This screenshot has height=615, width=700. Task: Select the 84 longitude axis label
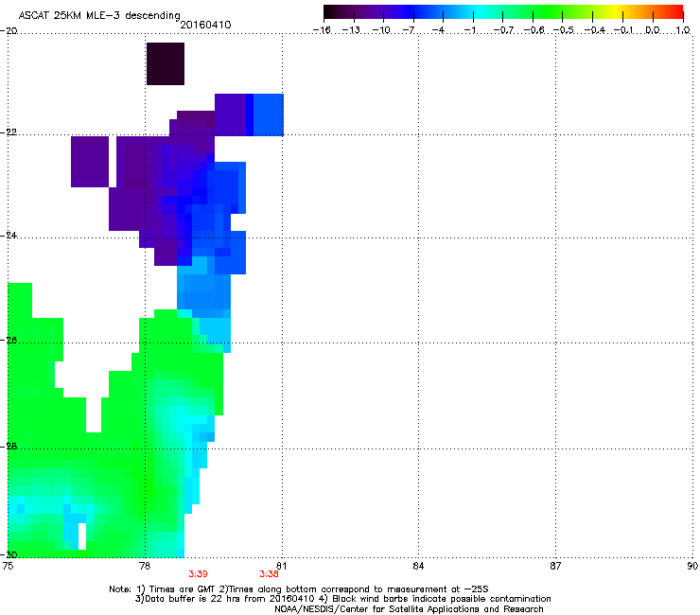coord(418,566)
